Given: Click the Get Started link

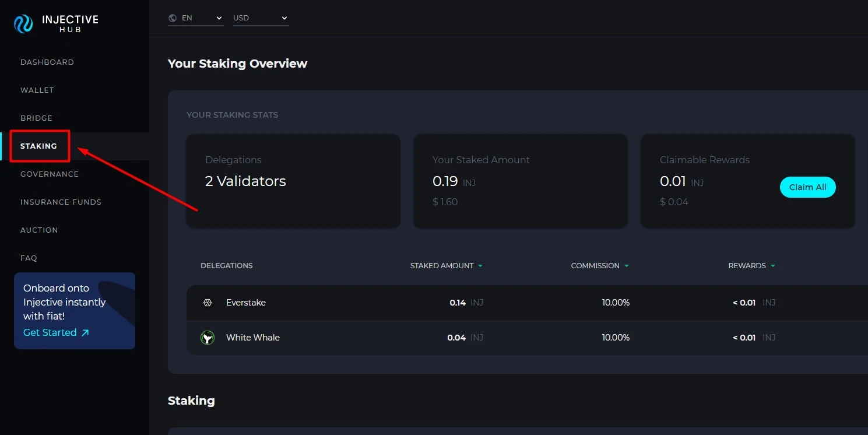Looking at the screenshot, I should (50, 332).
